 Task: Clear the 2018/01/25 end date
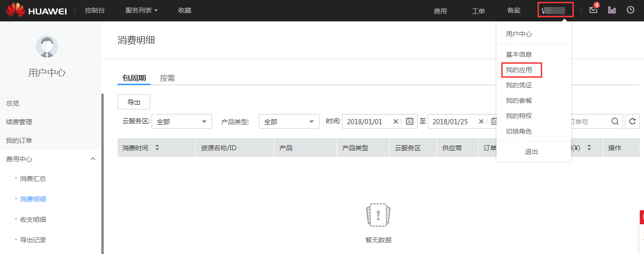coord(481,121)
